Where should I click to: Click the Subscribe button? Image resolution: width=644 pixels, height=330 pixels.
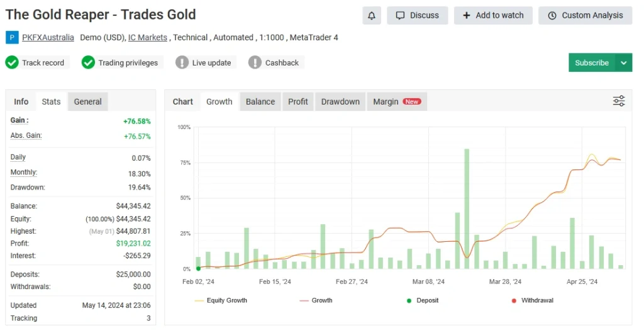coord(592,63)
